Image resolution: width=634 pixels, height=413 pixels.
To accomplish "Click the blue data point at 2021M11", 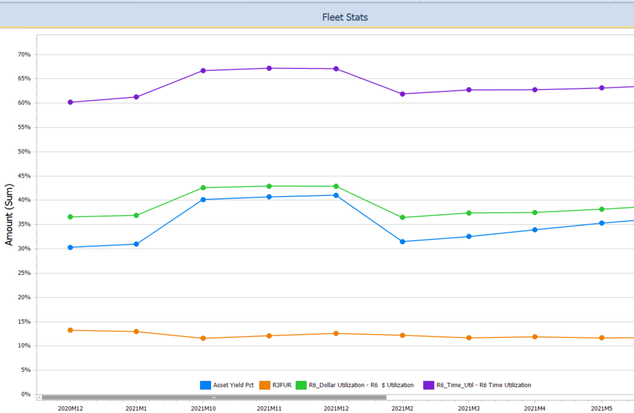I will tap(269, 197).
